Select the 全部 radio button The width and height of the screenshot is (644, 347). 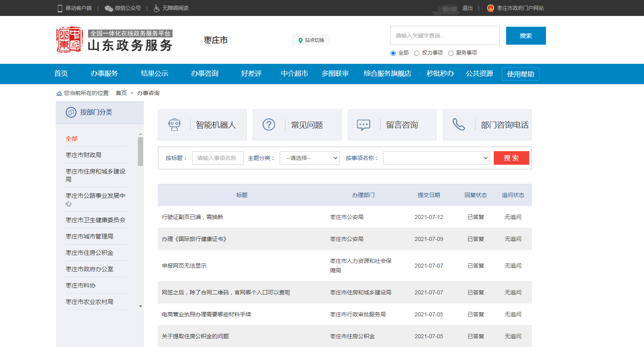pos(393,53)
